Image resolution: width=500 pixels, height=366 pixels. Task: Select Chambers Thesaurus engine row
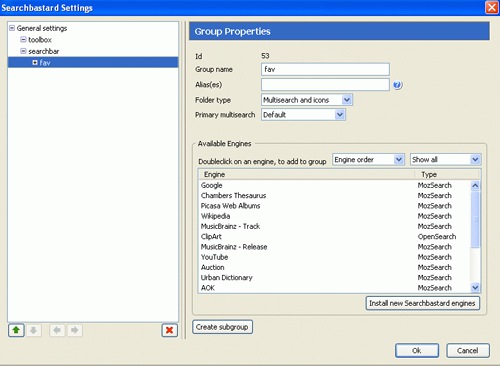pyautogui.click(x=334, y=196)
